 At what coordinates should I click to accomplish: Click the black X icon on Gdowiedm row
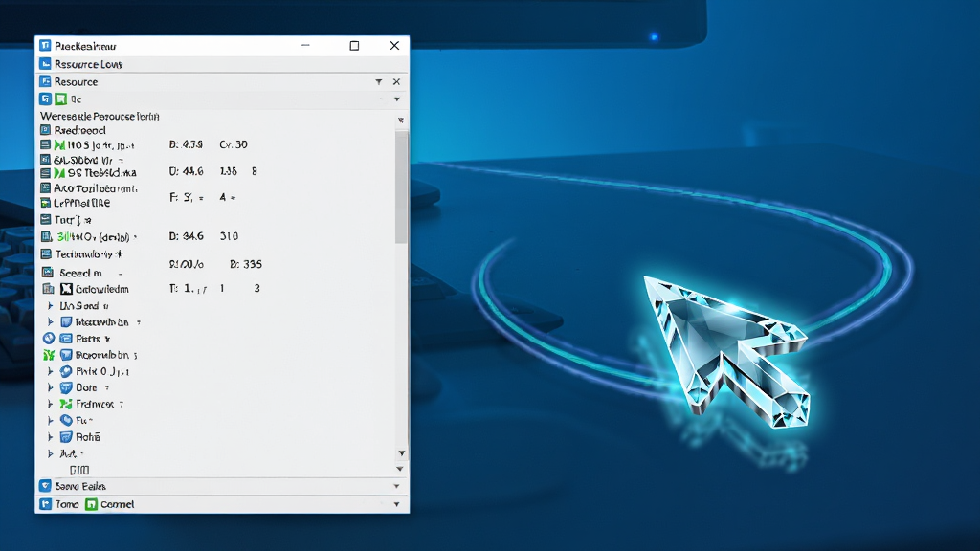click(x=66, y=289)
